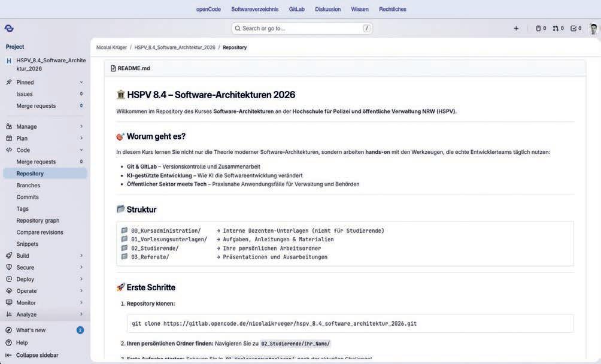Screen dimensions: 601x364
Task: Open Issues under Pinned
Action: tap(45, 94)
